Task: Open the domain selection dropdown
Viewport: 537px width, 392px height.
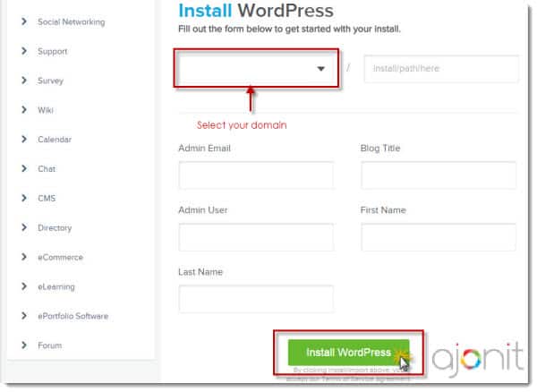Action: pyautogui.click(x=256, y=68)
